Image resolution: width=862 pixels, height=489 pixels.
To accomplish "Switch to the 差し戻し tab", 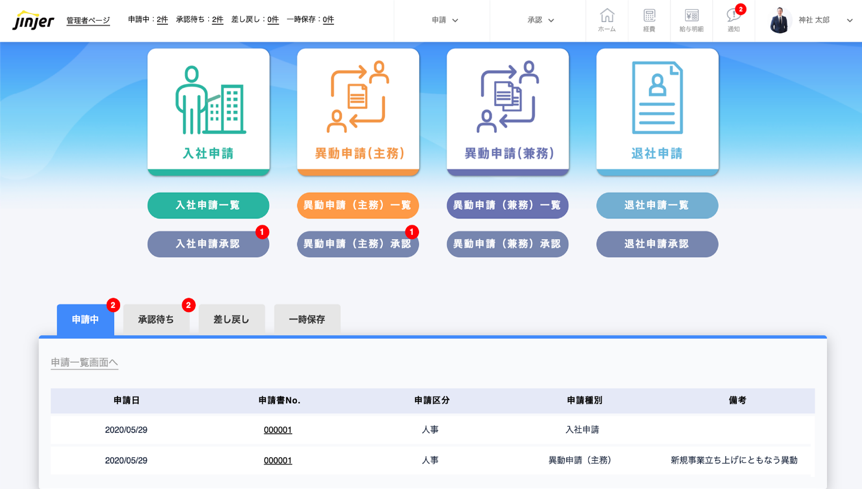I will (231, 319).
